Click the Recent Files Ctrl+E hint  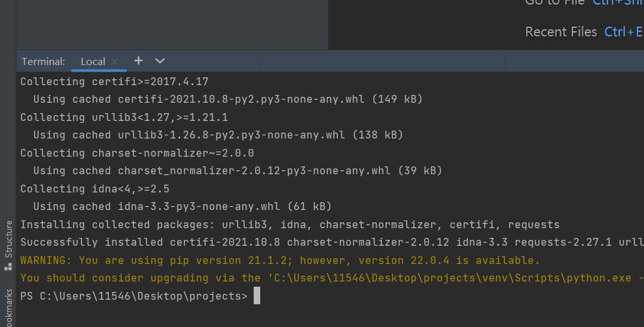point(584,32)
